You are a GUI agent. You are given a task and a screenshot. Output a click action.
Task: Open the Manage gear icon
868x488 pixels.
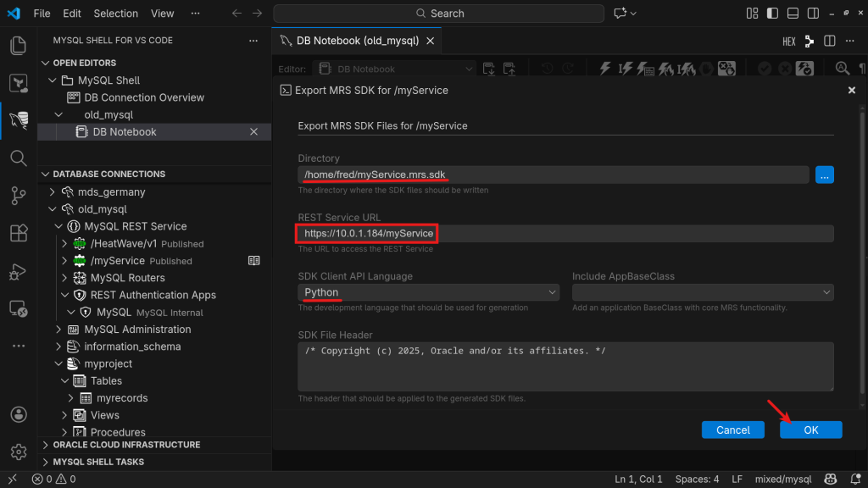coord(18,452)
